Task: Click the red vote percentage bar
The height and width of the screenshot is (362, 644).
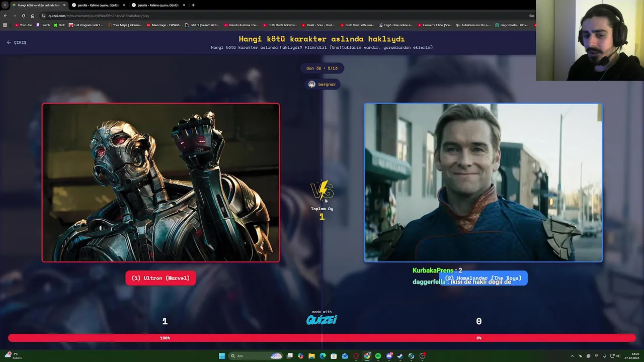Action: pos(322,338)
